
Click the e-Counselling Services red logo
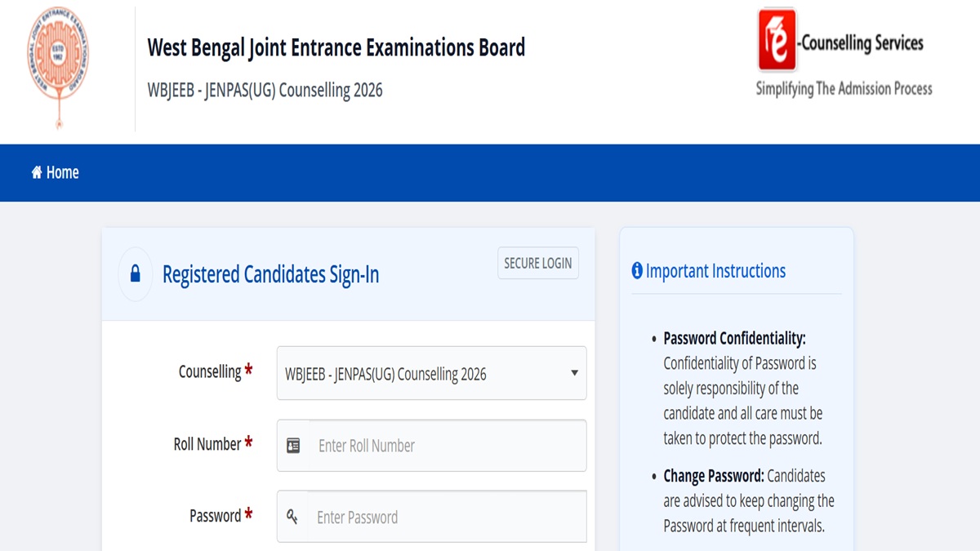tap(777, 40)
